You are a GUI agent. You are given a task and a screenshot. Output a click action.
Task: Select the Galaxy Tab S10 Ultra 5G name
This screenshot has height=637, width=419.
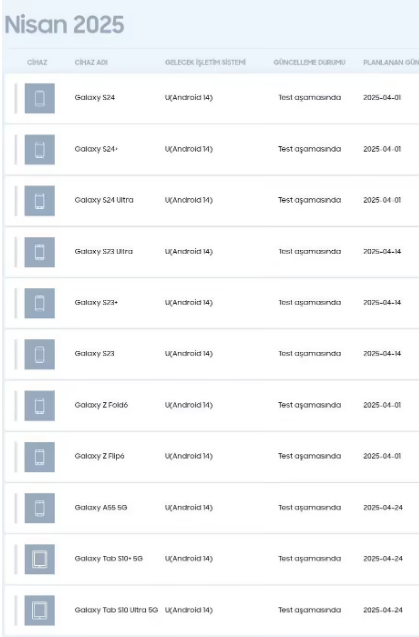point(116,610)
